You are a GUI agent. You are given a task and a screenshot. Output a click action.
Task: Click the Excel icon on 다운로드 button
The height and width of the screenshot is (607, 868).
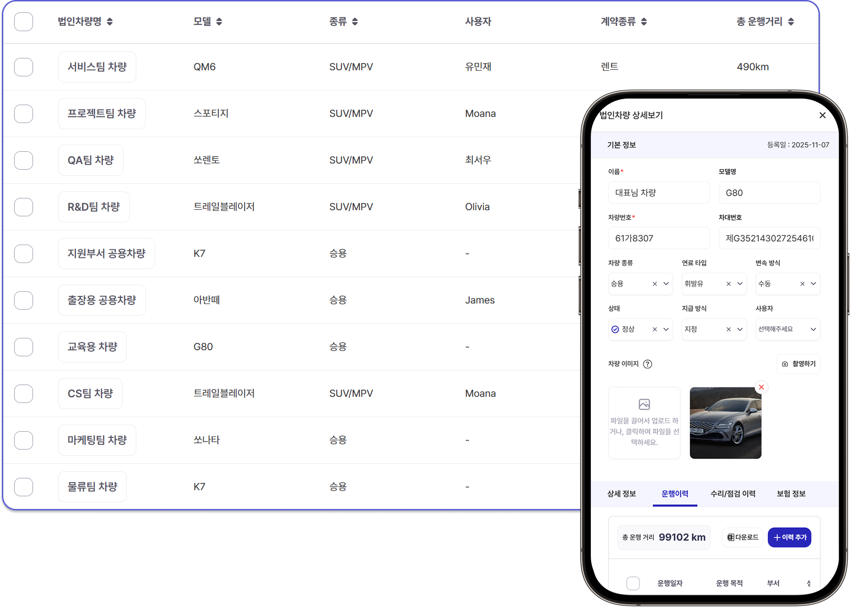[x=730, y=537]
